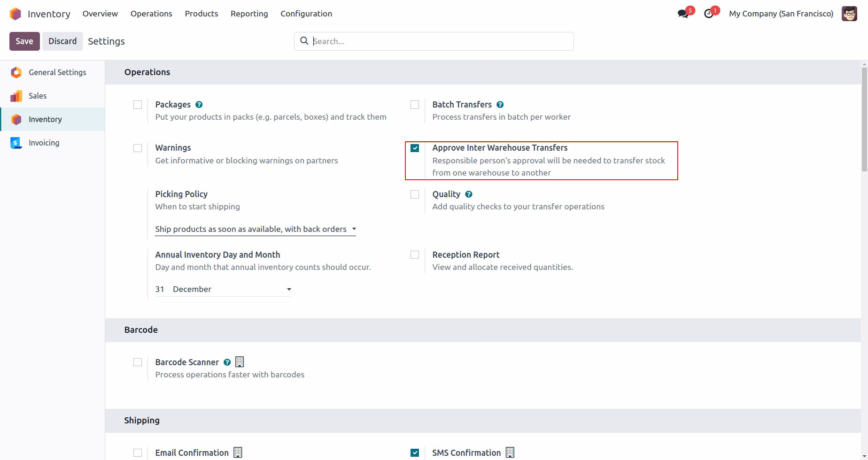This screenshot has width=868, height=460.
Task: Click the Barcode Scanner company building icon
Action: 240,362
